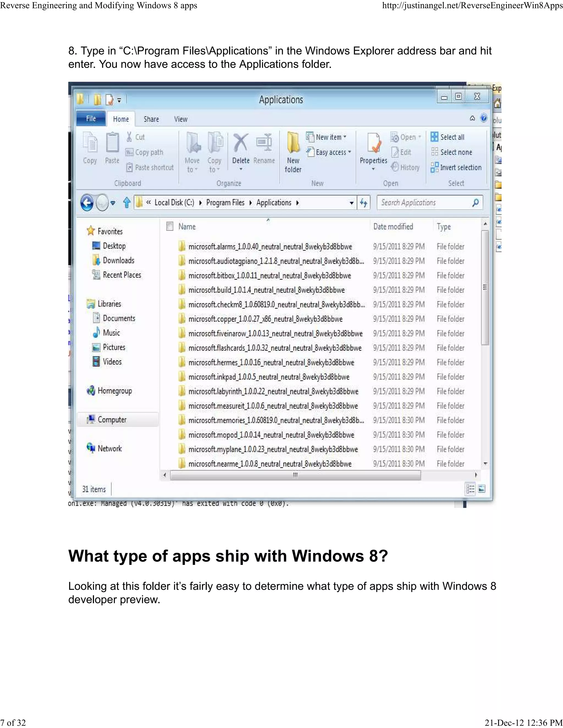Open the New item dropdown
Image resolution: width=563 pixels, height=728 pixels.
[x=327, y=137]
